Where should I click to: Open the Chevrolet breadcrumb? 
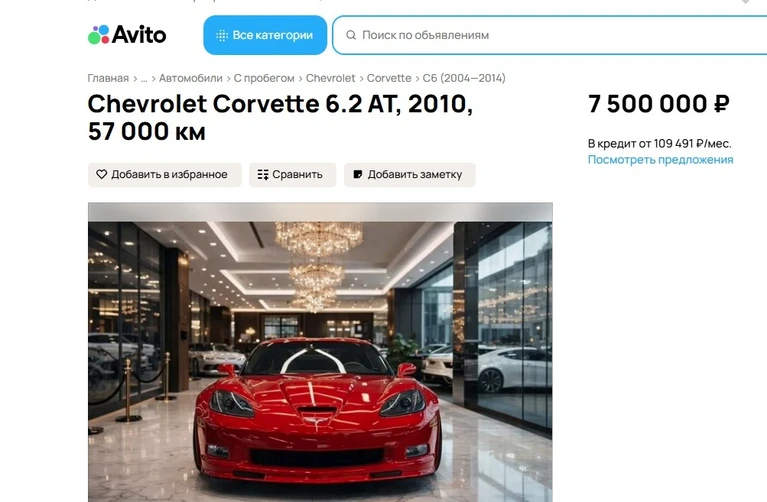pyautogui.click(x=331, y=78)
